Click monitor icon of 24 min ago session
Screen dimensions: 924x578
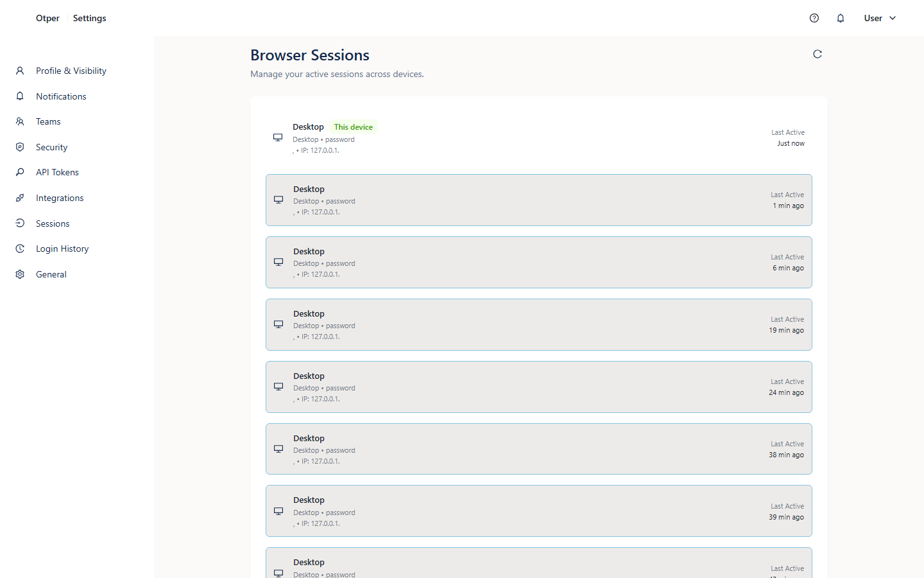pos(278,387)
